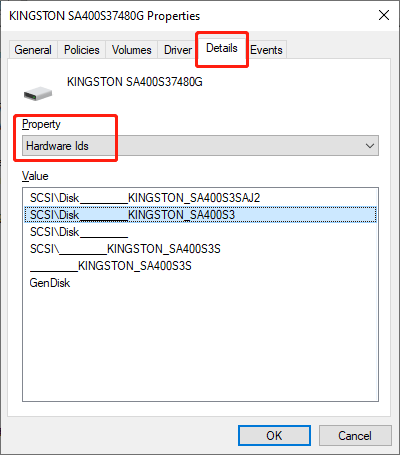Open the Hardware Ids combo box
Viewport: 400px width, 455px height.
200,146
